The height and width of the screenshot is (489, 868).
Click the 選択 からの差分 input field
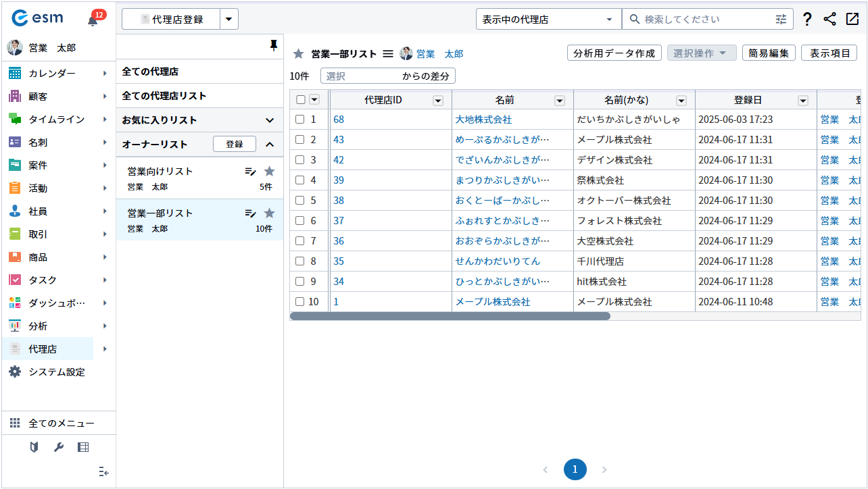click(x=388, y=76)
